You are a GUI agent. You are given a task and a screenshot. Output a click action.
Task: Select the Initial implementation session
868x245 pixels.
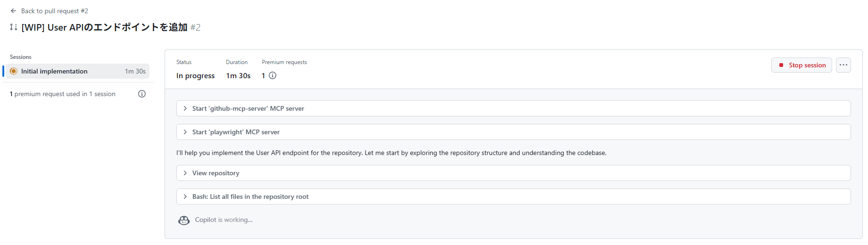(54, 71)
